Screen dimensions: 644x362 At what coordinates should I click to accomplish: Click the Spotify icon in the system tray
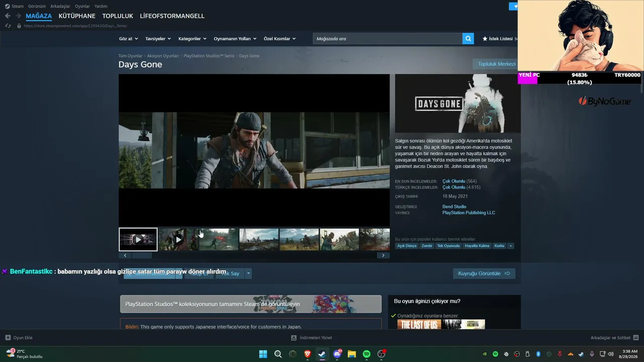pos(496,354)
